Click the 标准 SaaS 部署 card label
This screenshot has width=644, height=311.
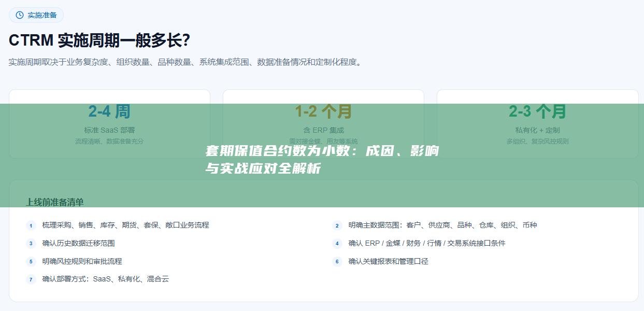[109, 130]
